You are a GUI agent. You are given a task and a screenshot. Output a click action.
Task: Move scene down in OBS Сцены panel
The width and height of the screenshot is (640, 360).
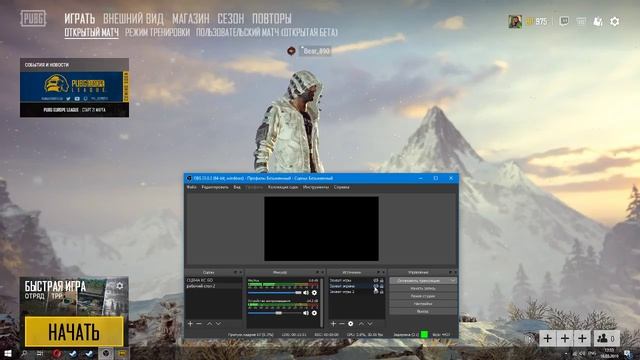[x=218, y=324]
